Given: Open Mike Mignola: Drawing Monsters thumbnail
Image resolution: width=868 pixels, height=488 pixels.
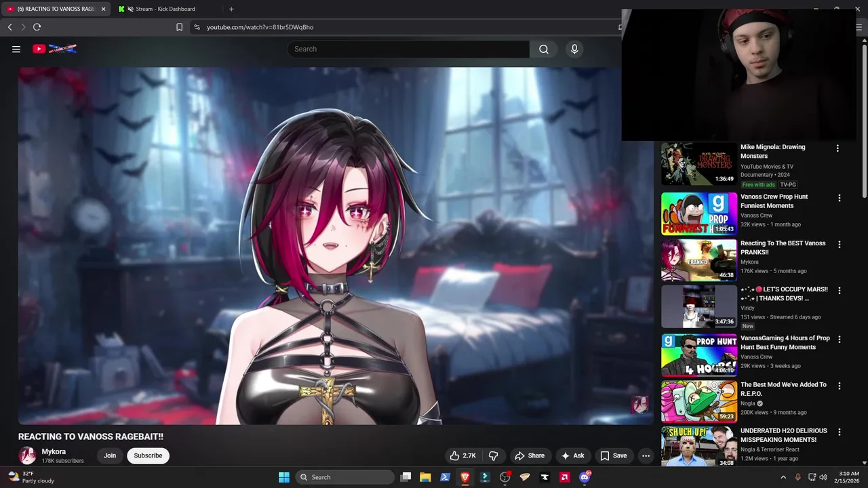Looking at the screenshot, I should pos(699,163).
